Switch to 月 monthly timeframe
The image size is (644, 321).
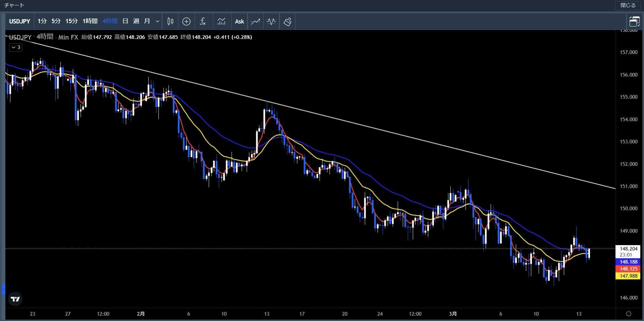tap(147, 21)
